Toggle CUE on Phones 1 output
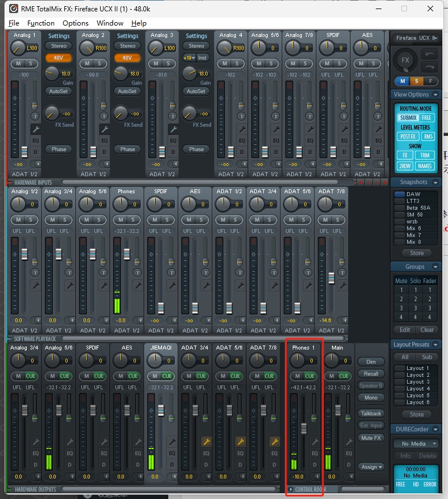 click(x=310, y=376)
